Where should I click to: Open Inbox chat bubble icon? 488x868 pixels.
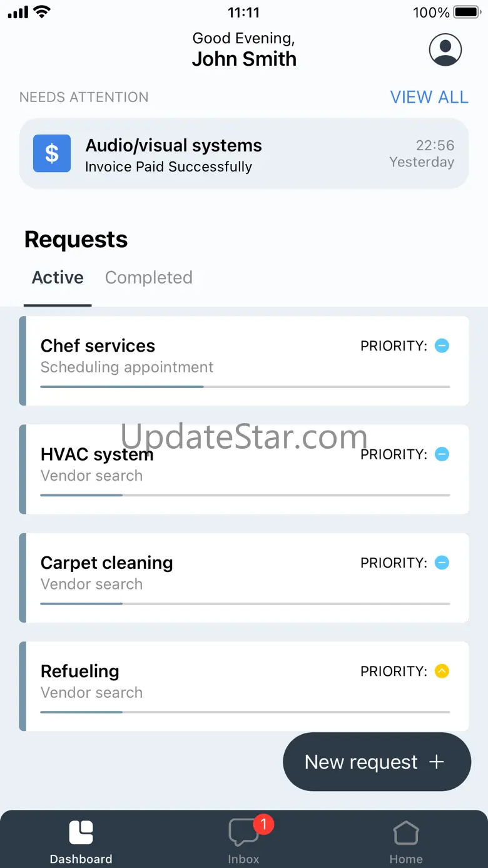(243, 834)
